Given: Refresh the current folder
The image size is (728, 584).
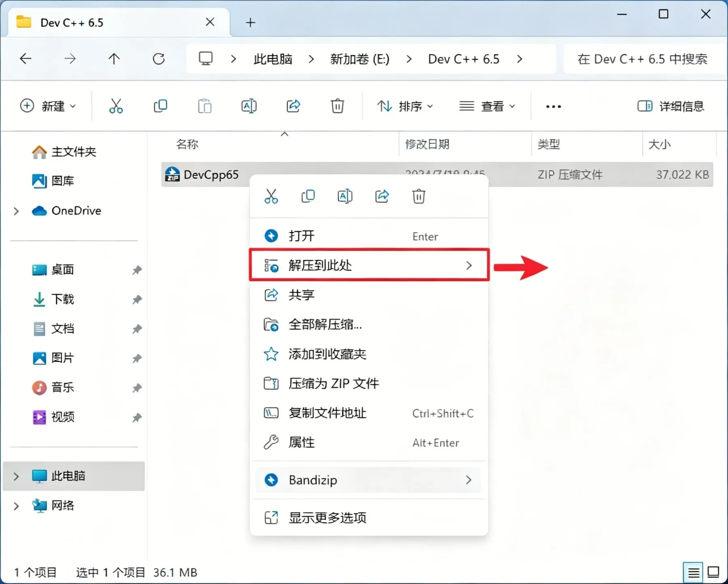Looking at the screenshot, I should [x=159, y=59].
